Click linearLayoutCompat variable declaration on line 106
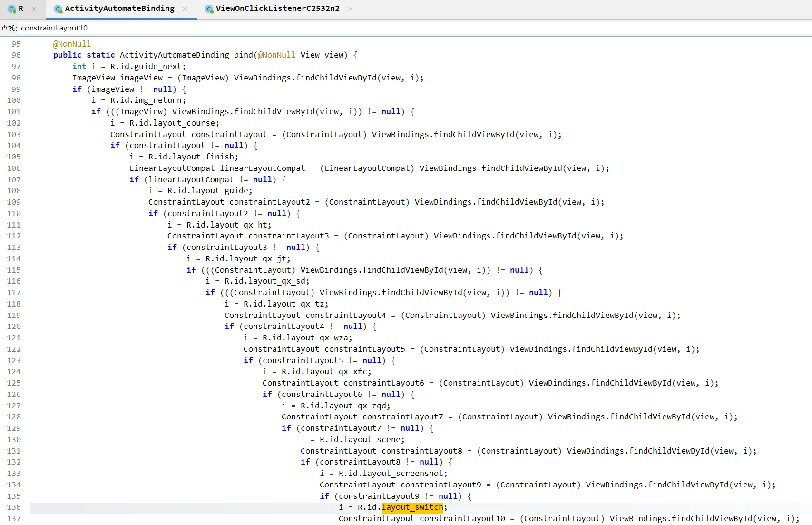This screenshot has width=812, height=525. coord(263,168)
